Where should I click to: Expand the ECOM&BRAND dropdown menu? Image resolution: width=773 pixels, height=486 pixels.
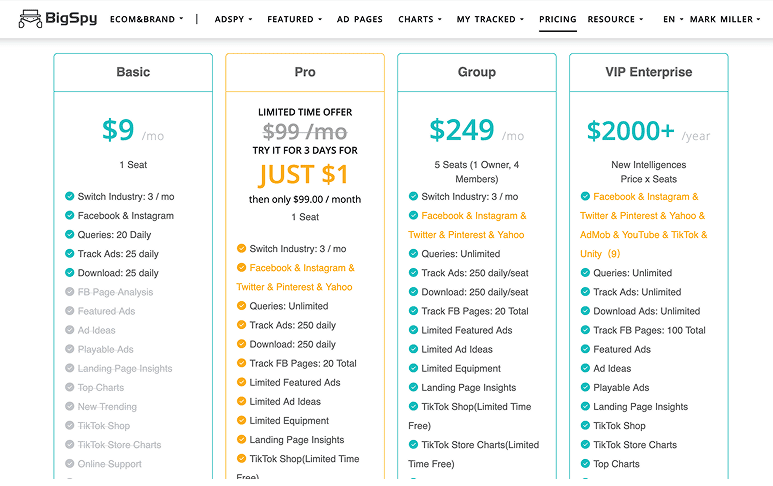point(146,19)
